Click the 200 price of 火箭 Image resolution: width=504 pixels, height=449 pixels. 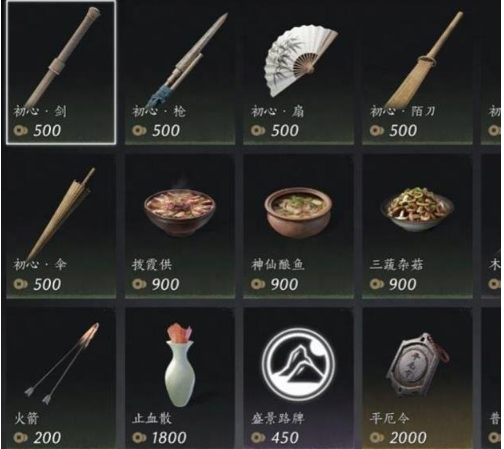(47, 438)
